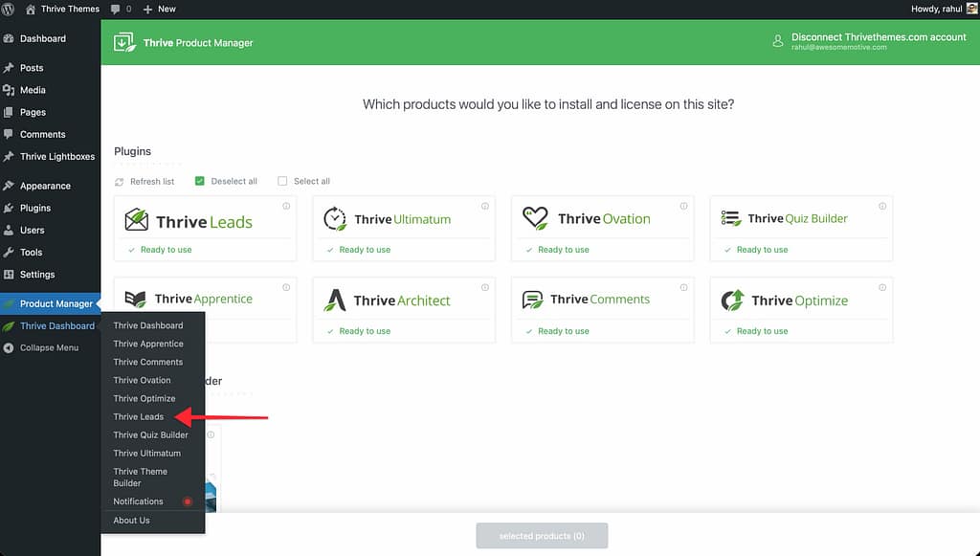This screenshot has width=980, height=556.
Task: Tick the Select all checkbox
Action: click(282, 181)
